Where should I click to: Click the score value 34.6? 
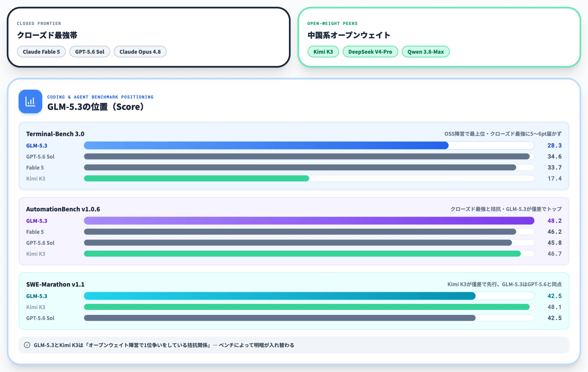point(555,156)
